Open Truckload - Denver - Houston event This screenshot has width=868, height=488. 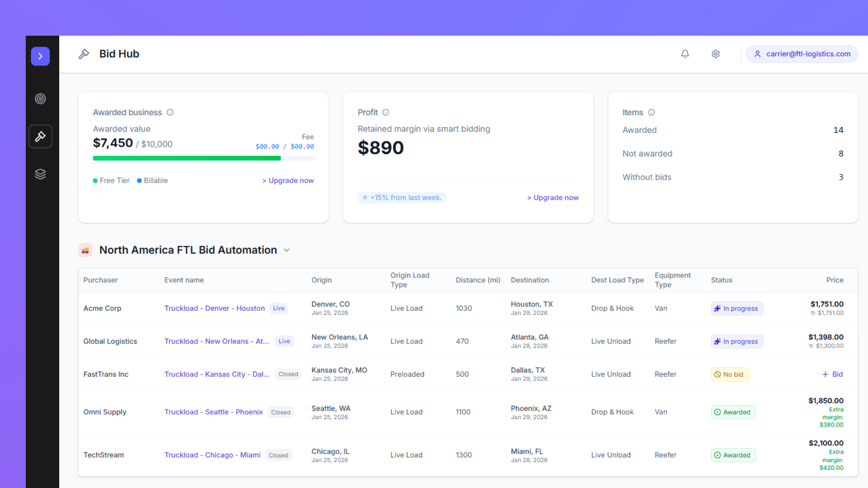pyautogui.click(x=214, y=308)
